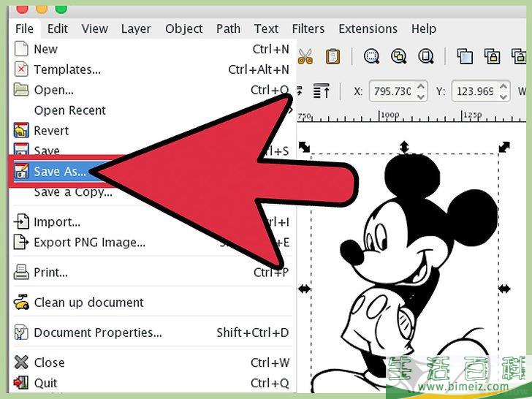The width and height of the screenshot is (532, 399).
Task: Click the New document page icon
Action: pyautogui.click(x=21, y=48)
